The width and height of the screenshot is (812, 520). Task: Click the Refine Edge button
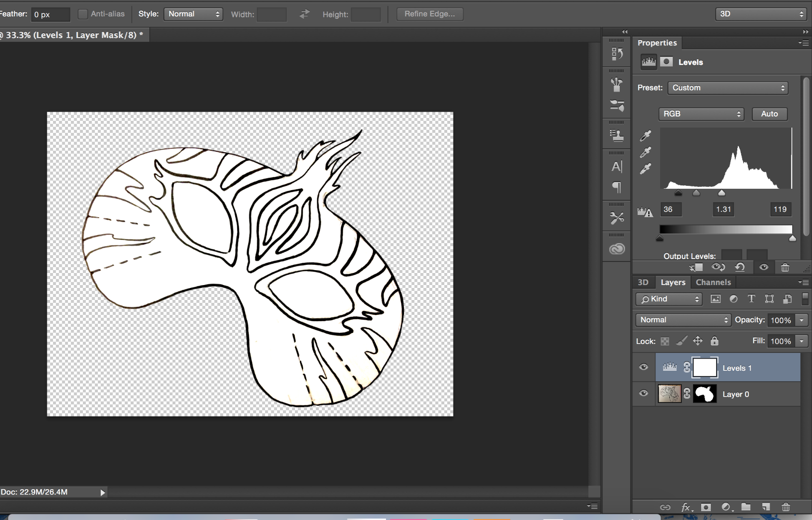pyautogui.click(x=429, y=13)
